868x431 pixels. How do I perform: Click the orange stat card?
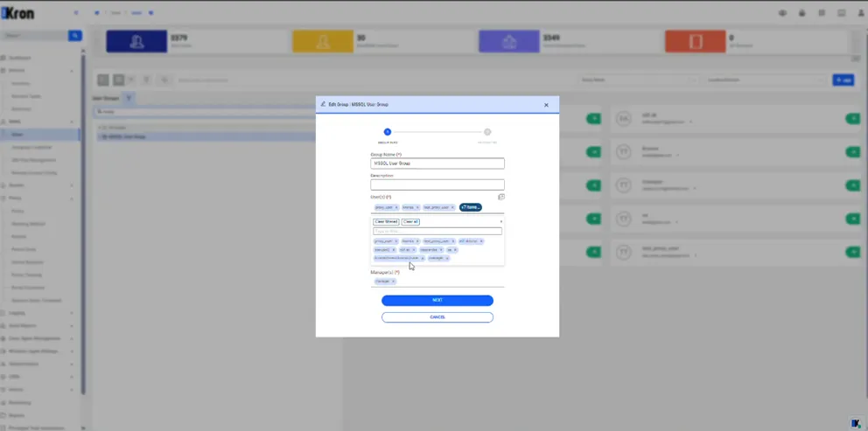(696, 41)
